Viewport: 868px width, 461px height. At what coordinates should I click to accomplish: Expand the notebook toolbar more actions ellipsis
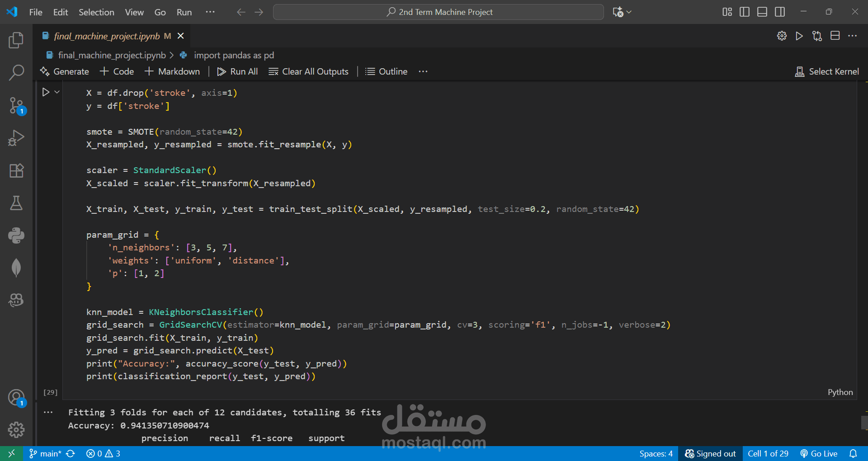pos(423,71)
